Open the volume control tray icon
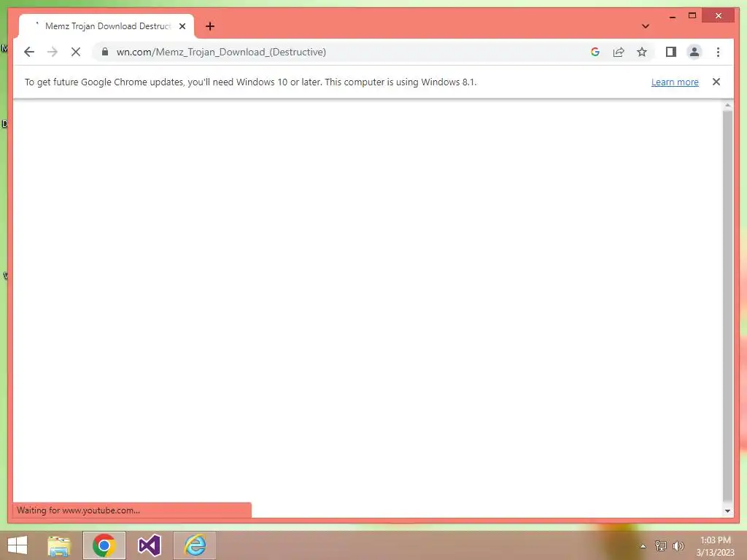The image size is (747, 560). [678, 546]
